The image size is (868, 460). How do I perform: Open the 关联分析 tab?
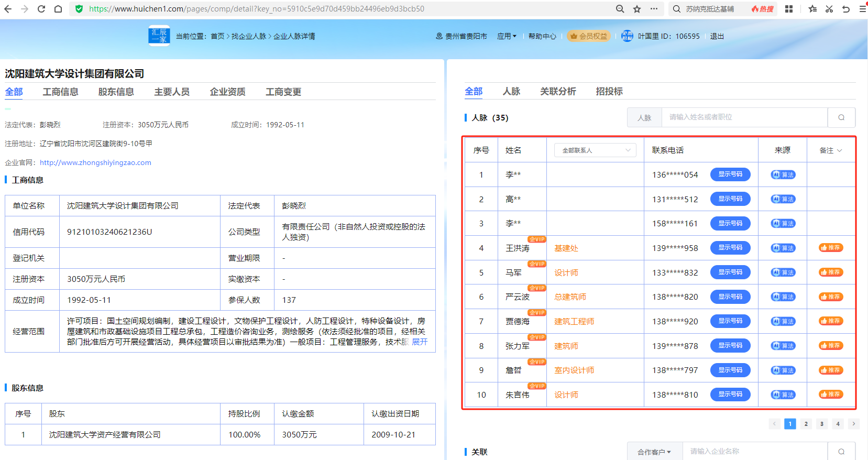click(558, 91)
